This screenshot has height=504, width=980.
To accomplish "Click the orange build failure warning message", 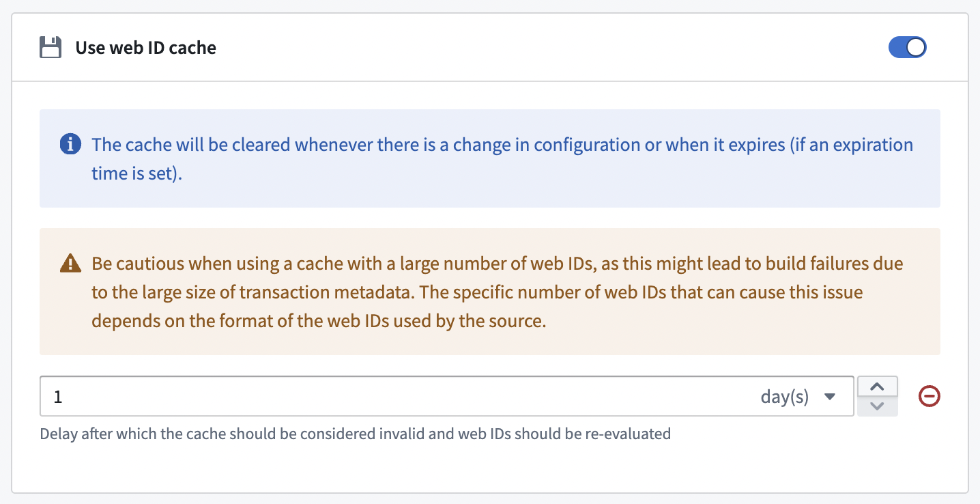I will pos(490,292).
